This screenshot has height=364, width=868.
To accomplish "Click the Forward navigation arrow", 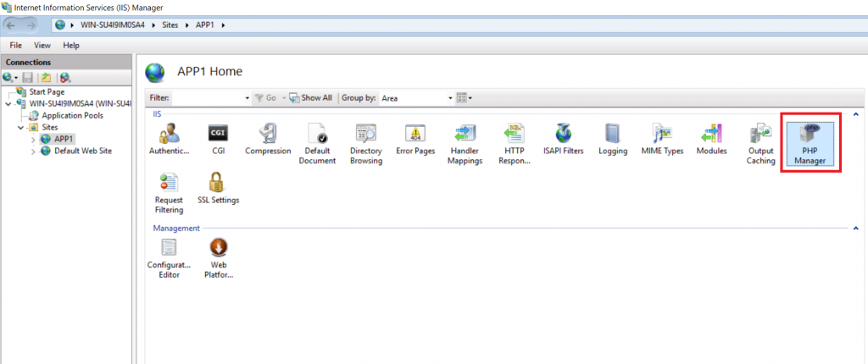I will tap(31, 25).
